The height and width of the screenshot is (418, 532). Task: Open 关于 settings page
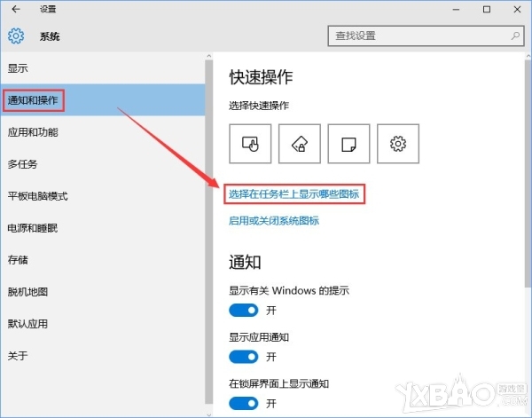(x=103, y=356)
